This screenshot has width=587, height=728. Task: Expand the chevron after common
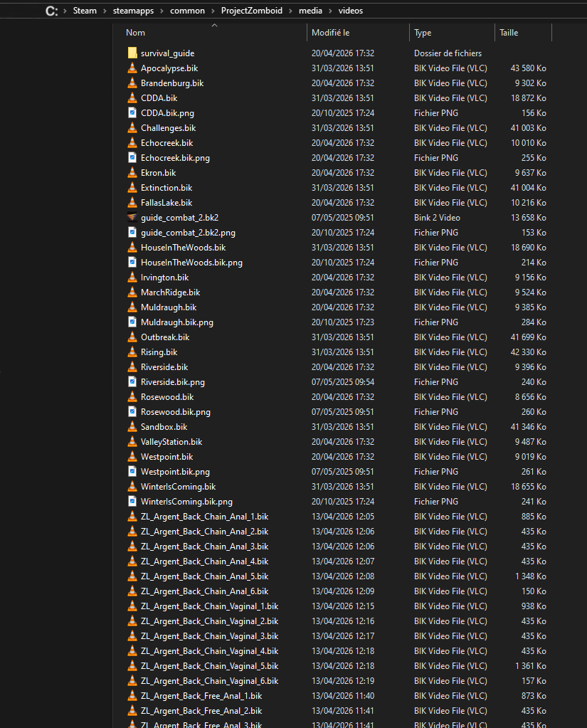[213, 11]
